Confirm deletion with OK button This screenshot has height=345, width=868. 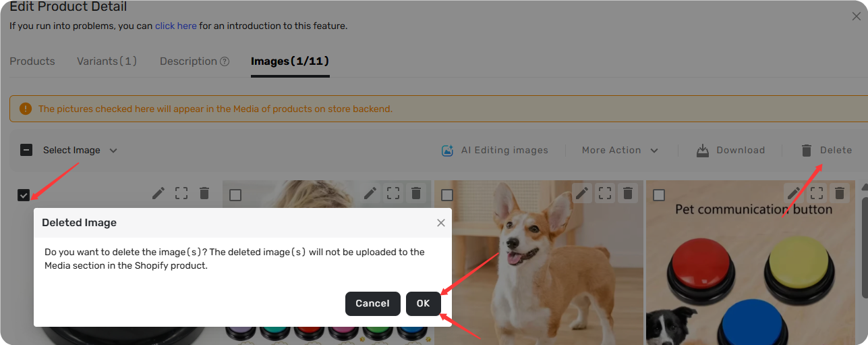(423, 304)
